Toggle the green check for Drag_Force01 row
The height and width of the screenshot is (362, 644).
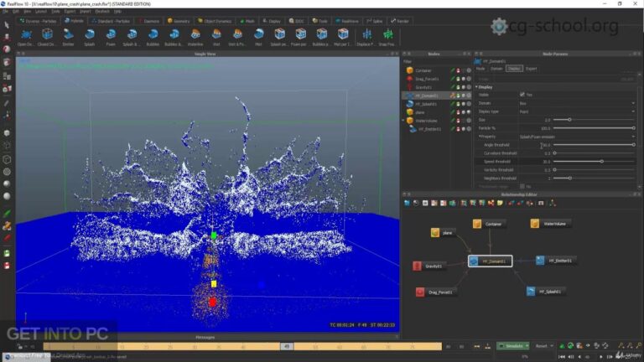click(453, 79)
